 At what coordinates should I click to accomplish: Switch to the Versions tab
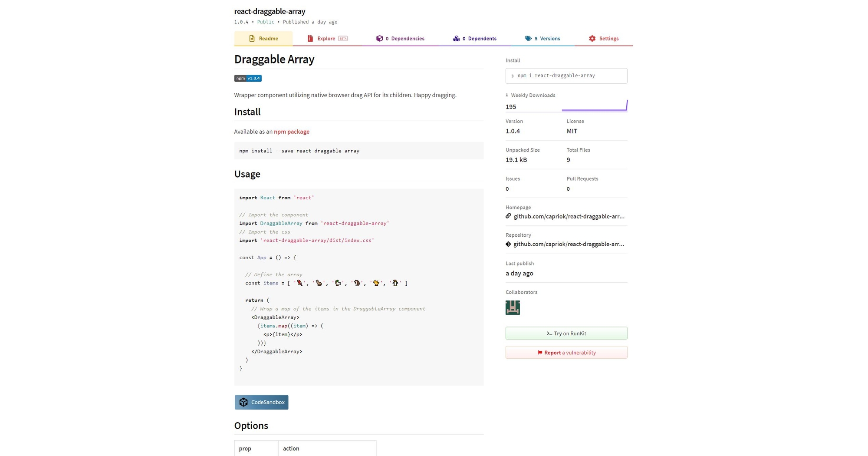(x=548, y=38)
